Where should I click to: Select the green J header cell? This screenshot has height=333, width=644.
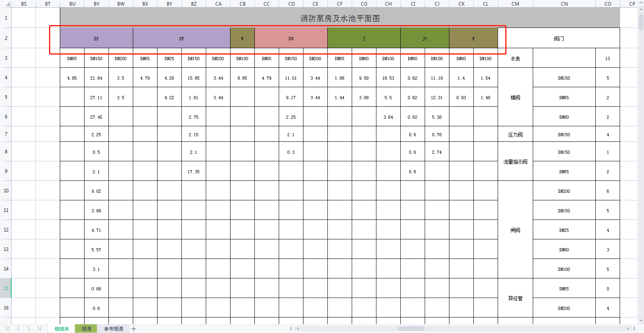pyautogui.click(x=364, y=38)
